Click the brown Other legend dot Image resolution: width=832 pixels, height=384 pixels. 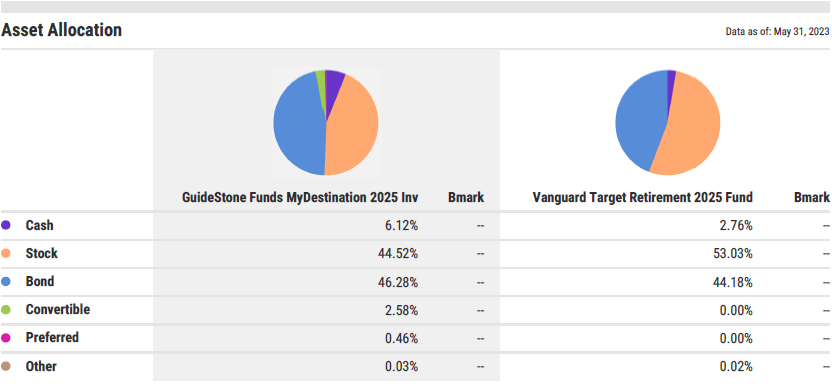[6, 366]
